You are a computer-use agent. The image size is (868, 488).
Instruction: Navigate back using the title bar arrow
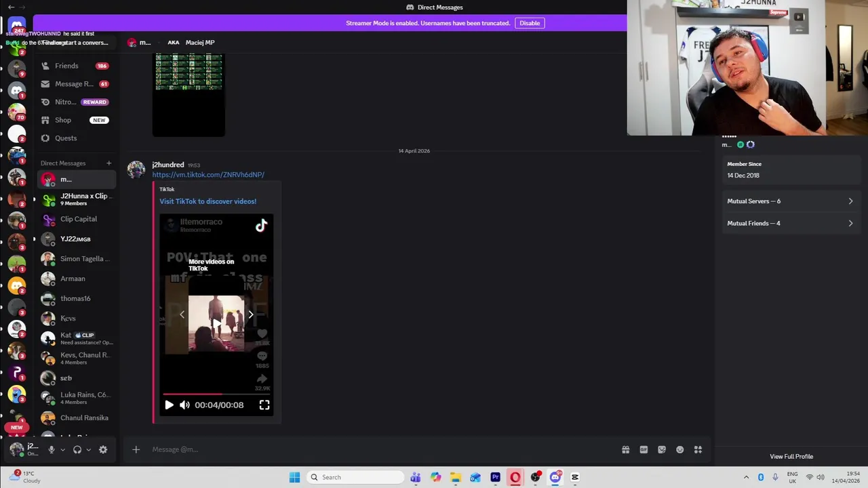coord(11,7)
